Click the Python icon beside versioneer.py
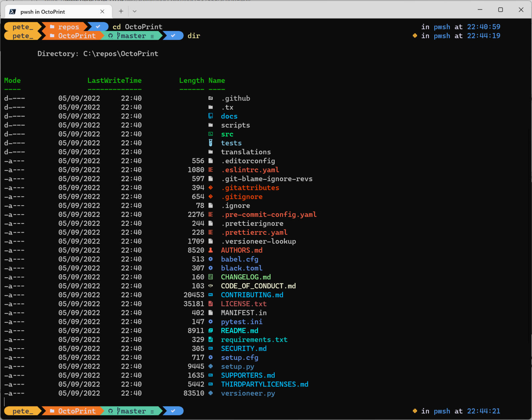The image size is (532, 420). point(211,393)
